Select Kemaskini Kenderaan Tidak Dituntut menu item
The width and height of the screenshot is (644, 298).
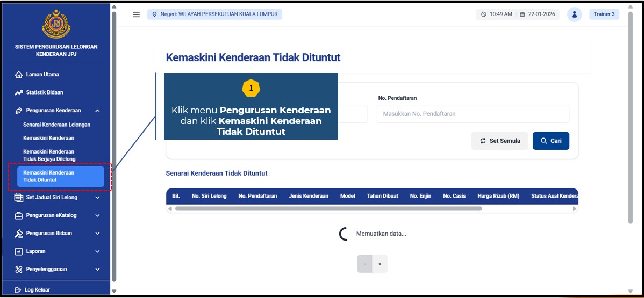click(60, 176)
